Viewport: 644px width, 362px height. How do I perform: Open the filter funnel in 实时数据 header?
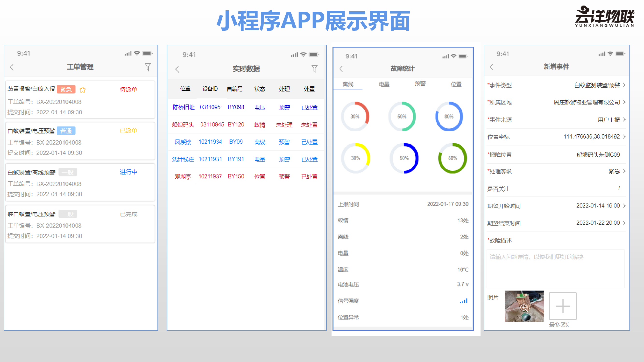pyautogui.click(x=314, y=69)
